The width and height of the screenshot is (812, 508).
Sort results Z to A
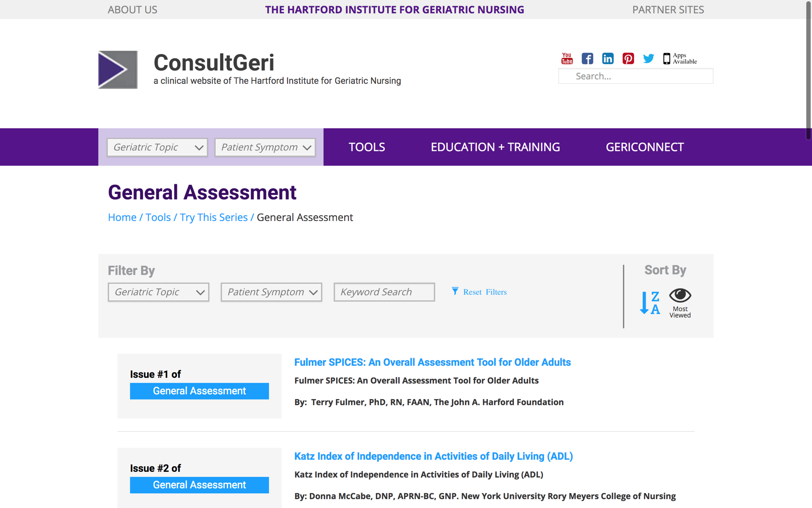coord(650,303)
